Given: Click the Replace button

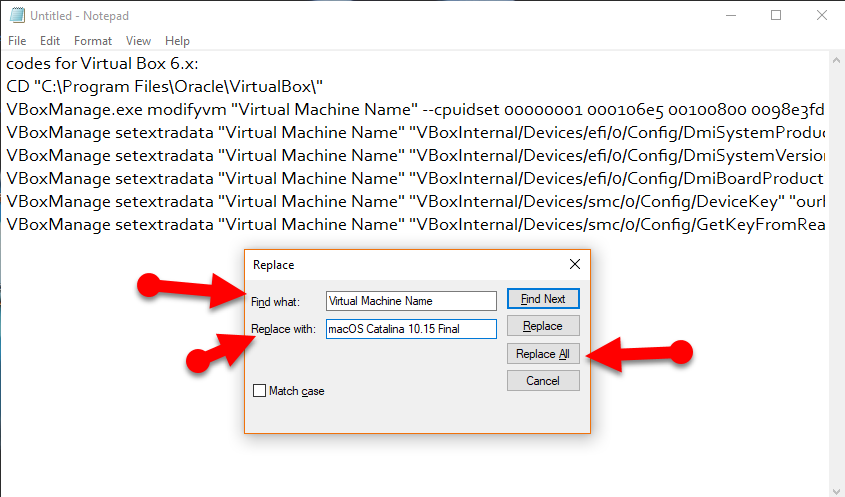Looking at the screenshot, I should point(543,326).
